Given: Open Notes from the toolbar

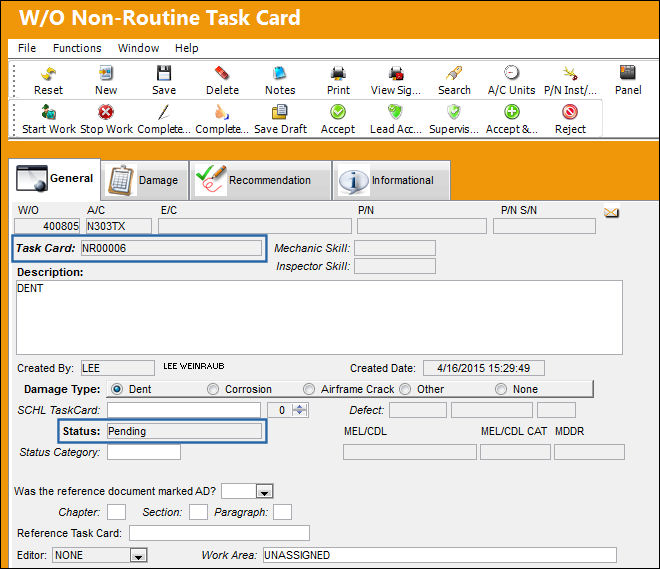Looking at the screenshot, I should tap(279, 73).
